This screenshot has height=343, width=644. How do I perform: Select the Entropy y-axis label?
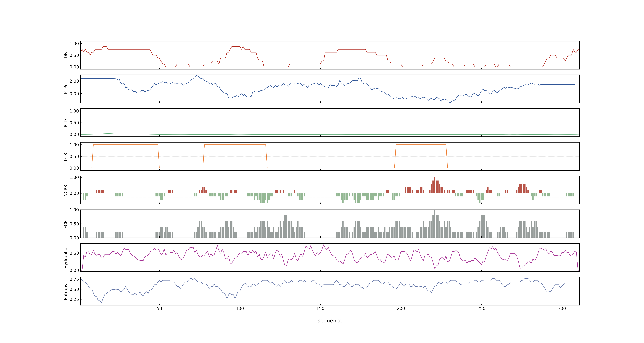[x=66, y=291]
